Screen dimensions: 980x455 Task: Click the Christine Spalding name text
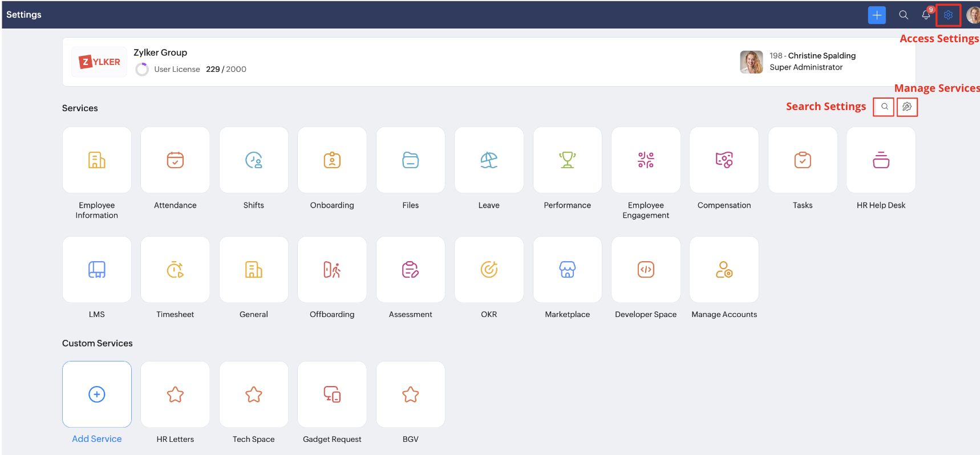[x=822, y=56]
